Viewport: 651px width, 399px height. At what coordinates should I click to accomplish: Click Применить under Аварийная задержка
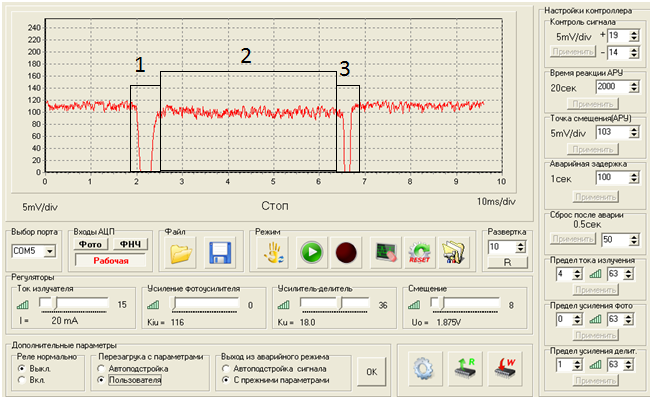[x=595, y=197]
